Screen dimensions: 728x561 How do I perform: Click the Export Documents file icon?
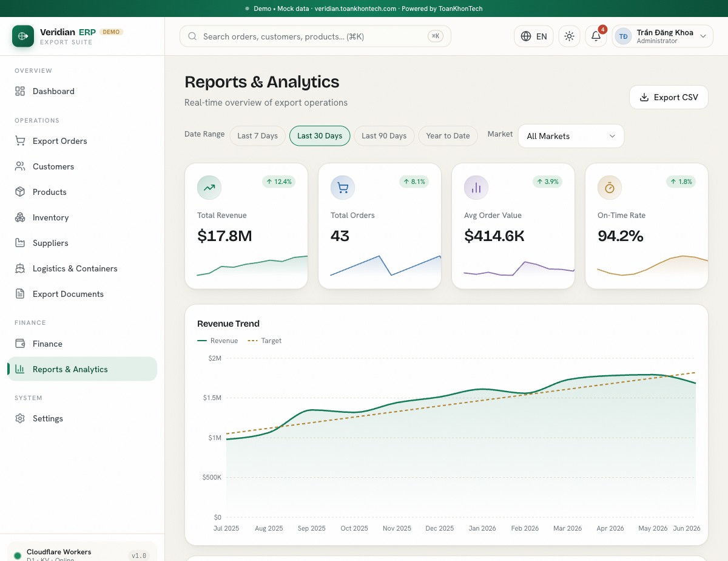(x=20, y=294)
